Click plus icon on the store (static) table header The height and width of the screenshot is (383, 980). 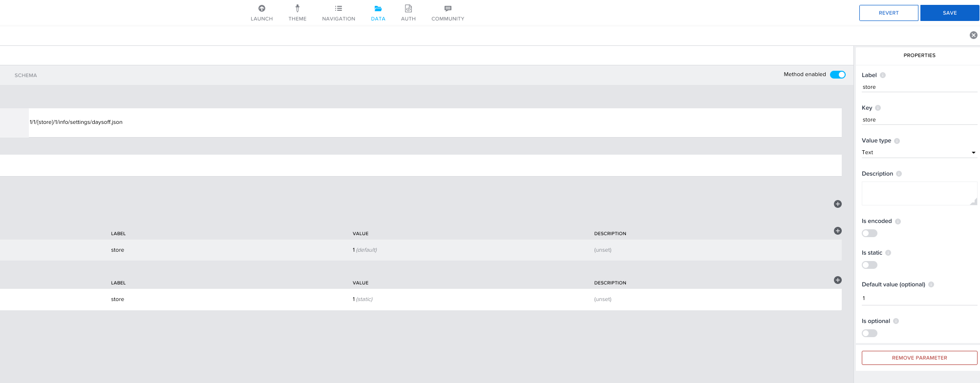coord(838,280)
